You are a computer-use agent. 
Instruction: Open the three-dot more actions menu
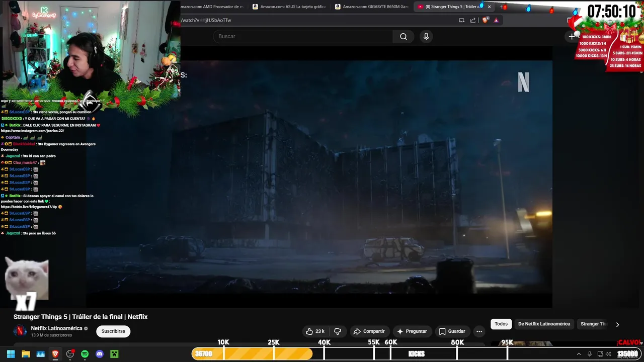[479, 331]
